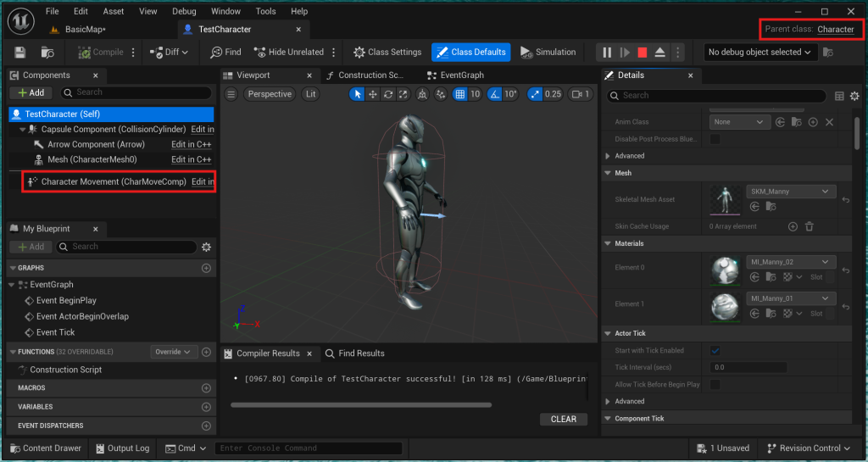The height and width of the screenshot is (462, 868).
Task: Add a new component
Action: (31, 92)
